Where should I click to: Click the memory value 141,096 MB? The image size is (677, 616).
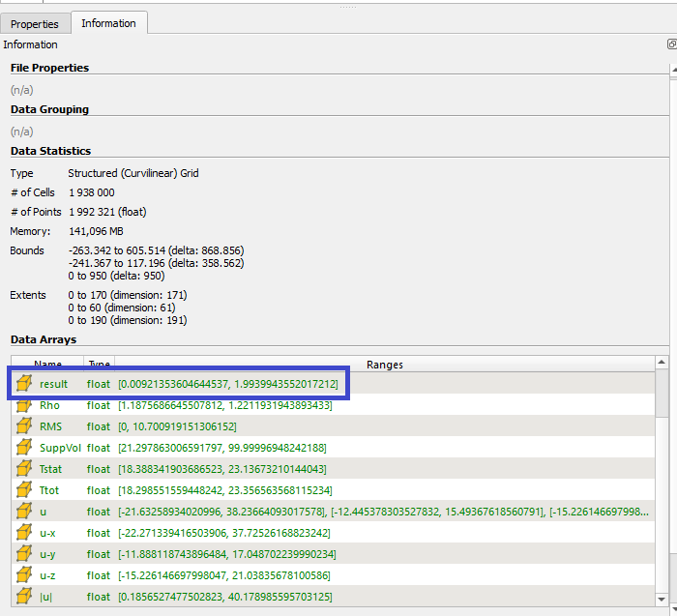click(x=96, y=231)
